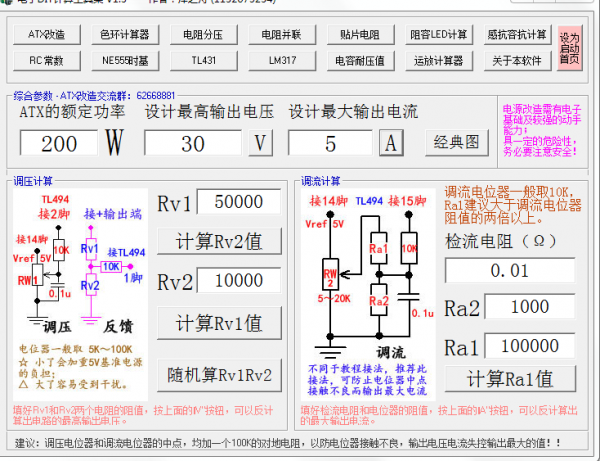Open the 色环计算器 calculator
600x461 pixels.
click(125, 35)
